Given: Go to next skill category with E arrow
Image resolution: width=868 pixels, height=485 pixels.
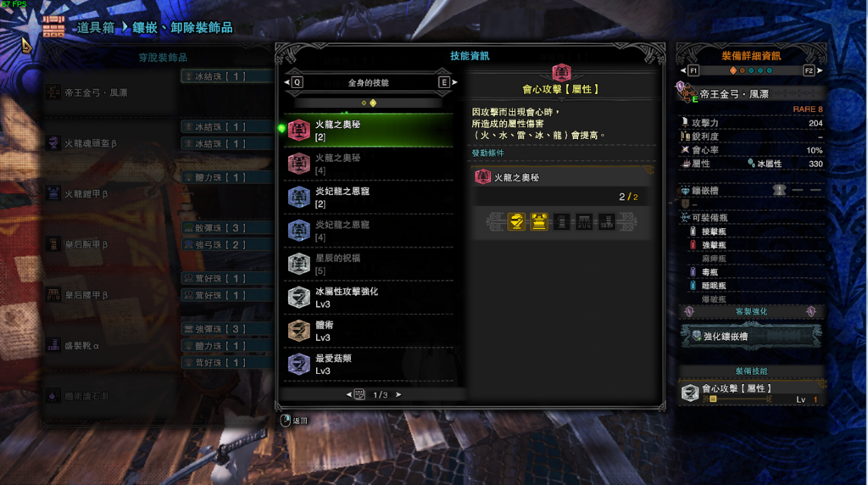Looking at the screenshot, I should 448,82.
